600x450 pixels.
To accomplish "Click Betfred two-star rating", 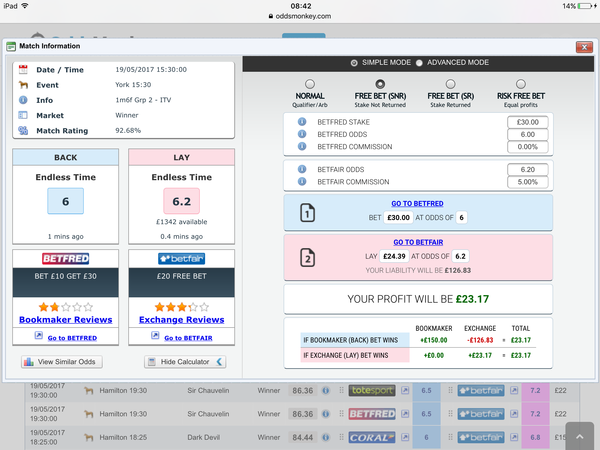I will click(x=65, y=307).
